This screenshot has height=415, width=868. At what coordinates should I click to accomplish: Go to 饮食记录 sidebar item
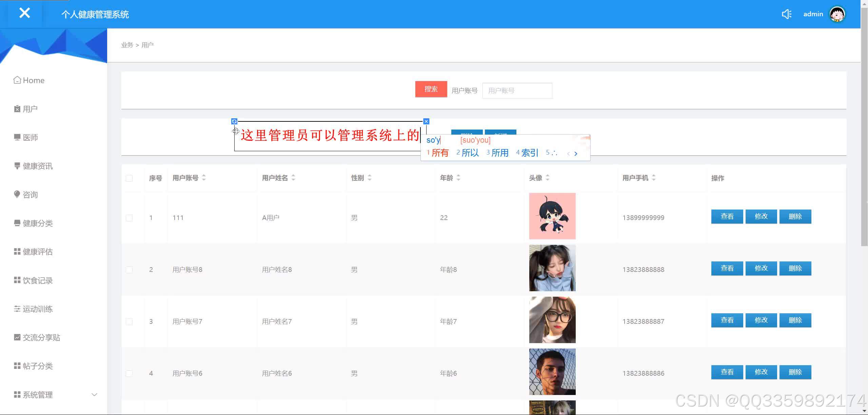(x=37, y=281)
